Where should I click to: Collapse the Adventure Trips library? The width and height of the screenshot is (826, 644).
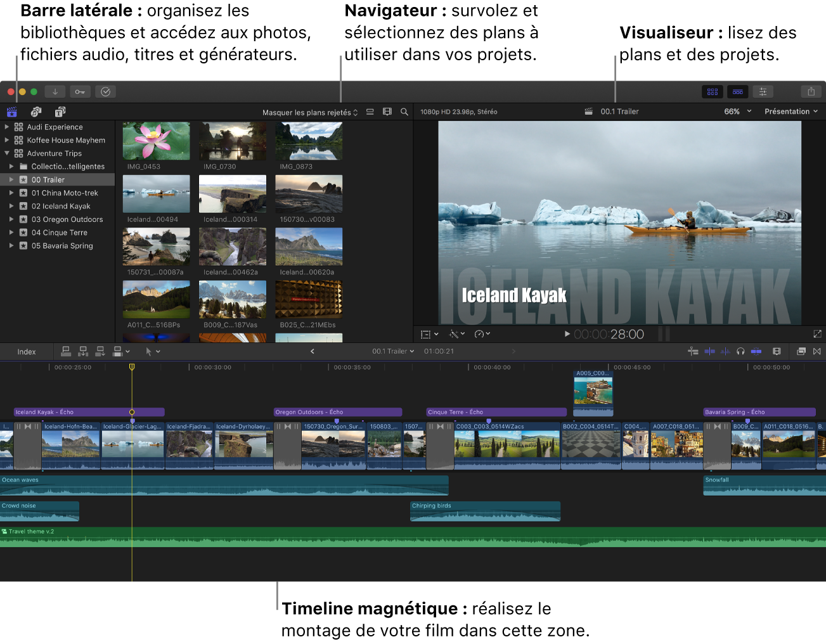pos(7,153)
